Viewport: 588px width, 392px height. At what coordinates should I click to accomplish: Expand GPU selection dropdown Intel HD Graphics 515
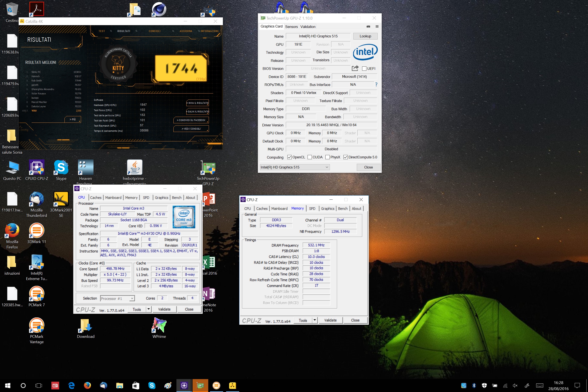tap(294, 167)
